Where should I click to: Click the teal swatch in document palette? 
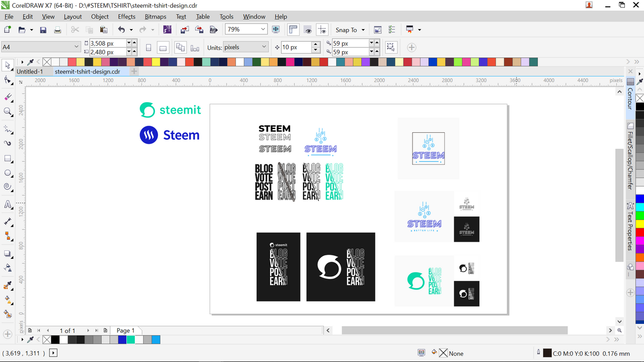click(x=131, y=340)
